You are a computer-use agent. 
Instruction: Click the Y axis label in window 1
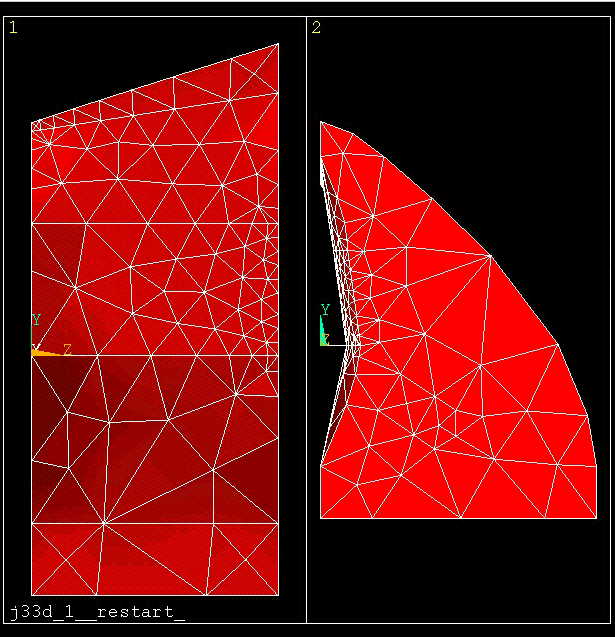[36, 320]
